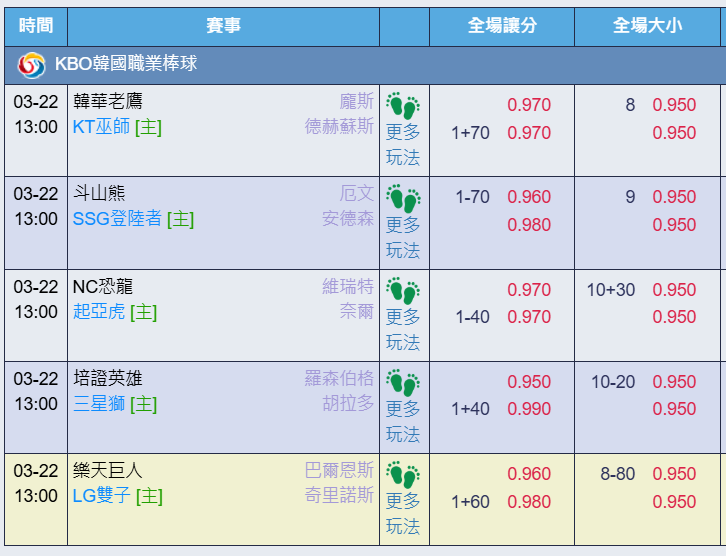Open footprints icon for 韓華老鷹 vs KT巫師

click(403, 106)
